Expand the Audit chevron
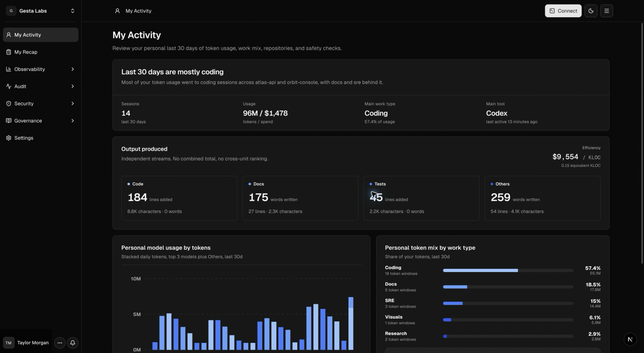644x353 pixels. [x=73, y=86]
